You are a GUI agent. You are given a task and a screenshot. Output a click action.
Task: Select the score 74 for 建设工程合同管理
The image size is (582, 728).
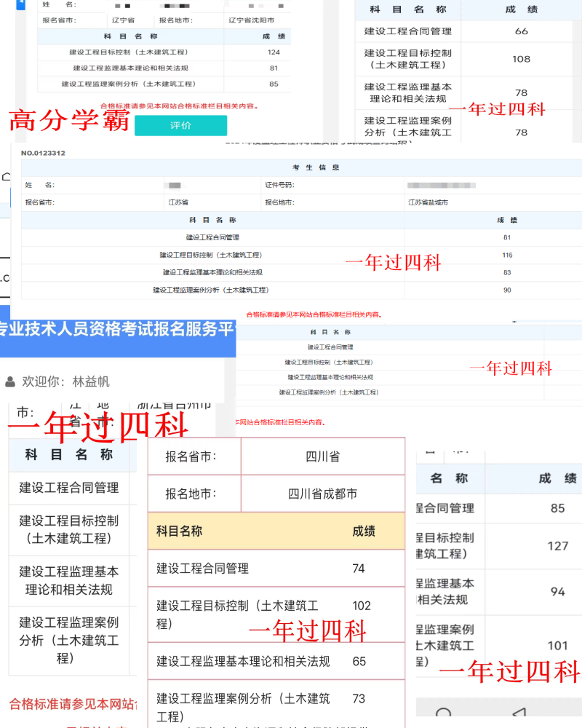coord(359,569)
